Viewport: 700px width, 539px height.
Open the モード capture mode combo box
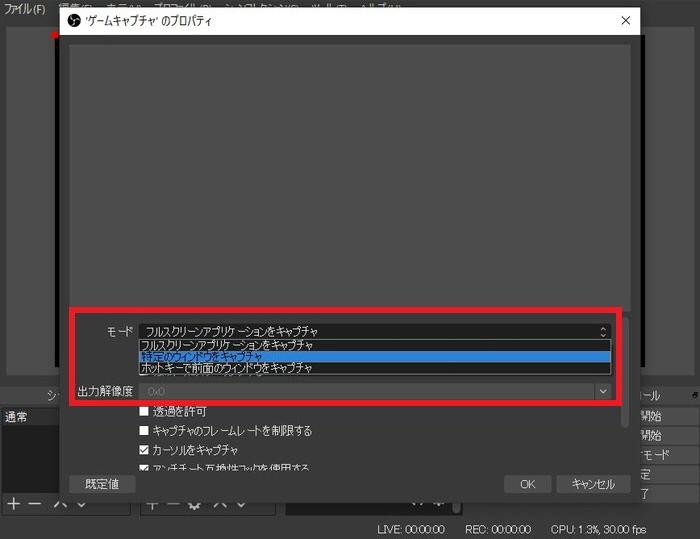(374, 331)
